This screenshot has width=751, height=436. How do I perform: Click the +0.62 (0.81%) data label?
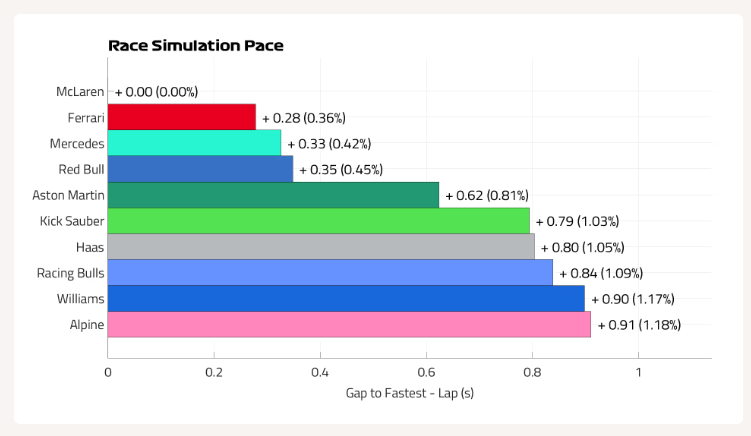[x=487, y=195]
